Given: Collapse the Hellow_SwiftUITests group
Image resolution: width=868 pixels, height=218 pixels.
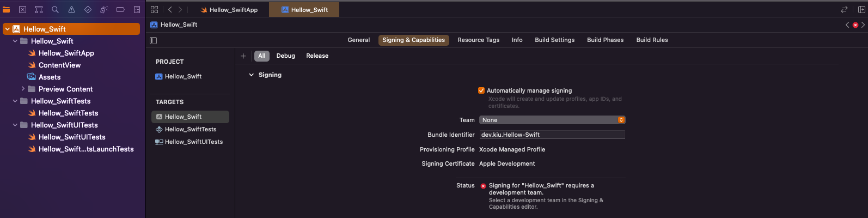Looking at the screenshot, I should pos(15,125).
